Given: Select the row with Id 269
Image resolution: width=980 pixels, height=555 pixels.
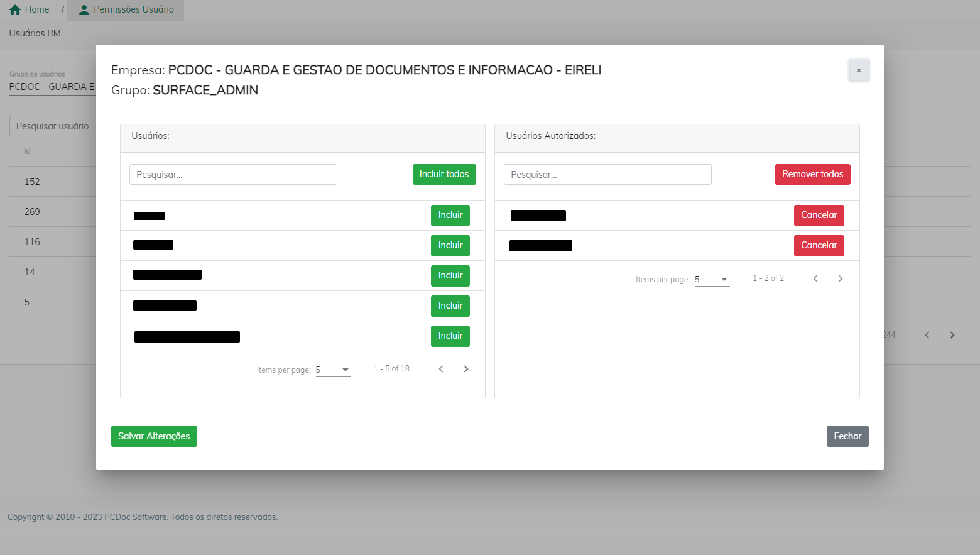Looking at the screenshot, I should coord(52,212).
